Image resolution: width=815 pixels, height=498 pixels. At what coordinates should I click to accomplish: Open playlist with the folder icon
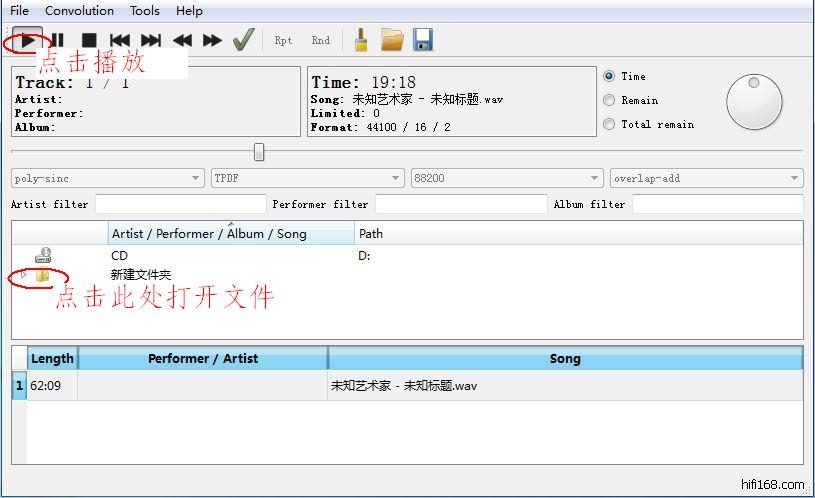click(392, 40)
